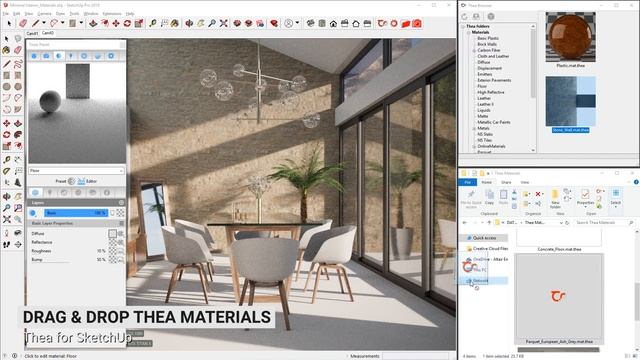Select the Move tool in top toolbar
Viewport: 640px width, 360px height.
(116, 24)
